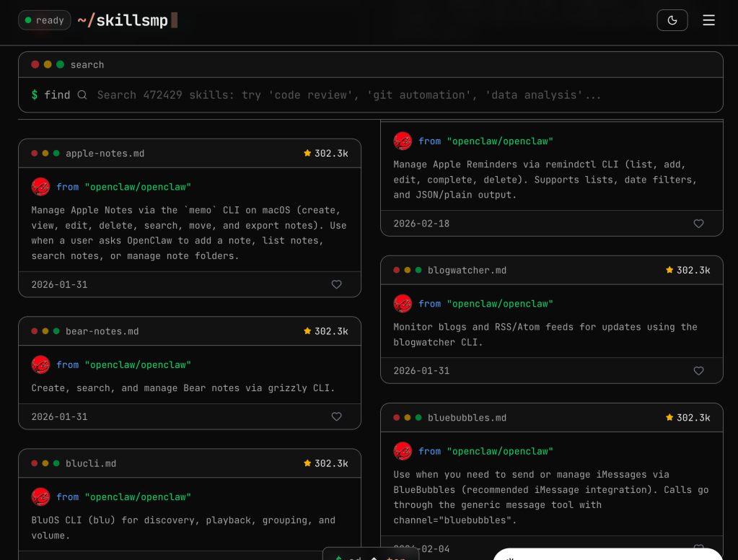738x560 pixels.
Task: Click the ~/skillsmp logo
Action: [x=123, y=20]
